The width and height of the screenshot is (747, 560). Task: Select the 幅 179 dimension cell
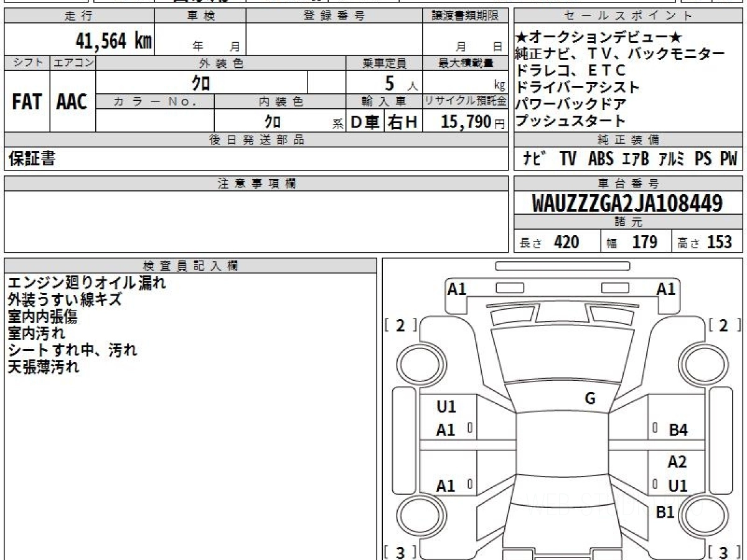click(636, 242)
